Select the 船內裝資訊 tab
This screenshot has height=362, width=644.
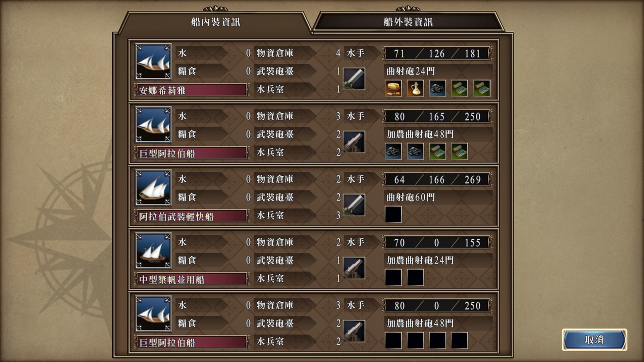(x=215, y=22)
